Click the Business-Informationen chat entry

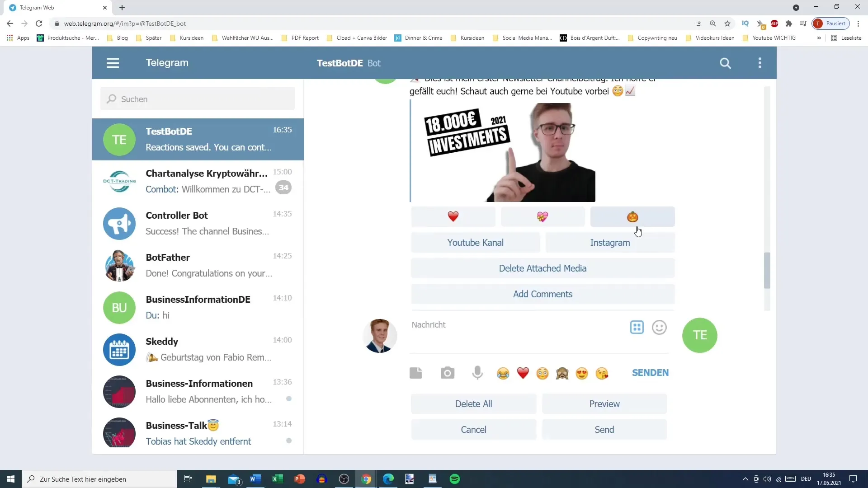pos(199,391)
